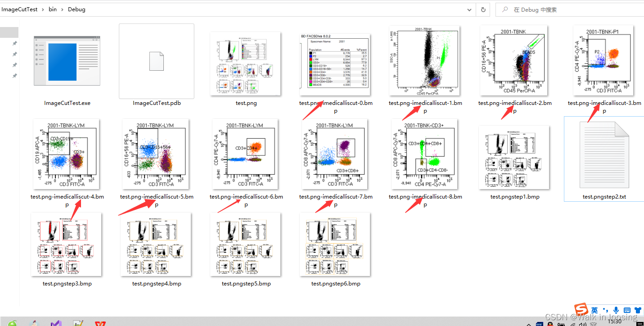Viewport: 644px width, 326px height.
Task: Go to ImageCutTest folder in address bar
Action: click(x=19, y=9)
